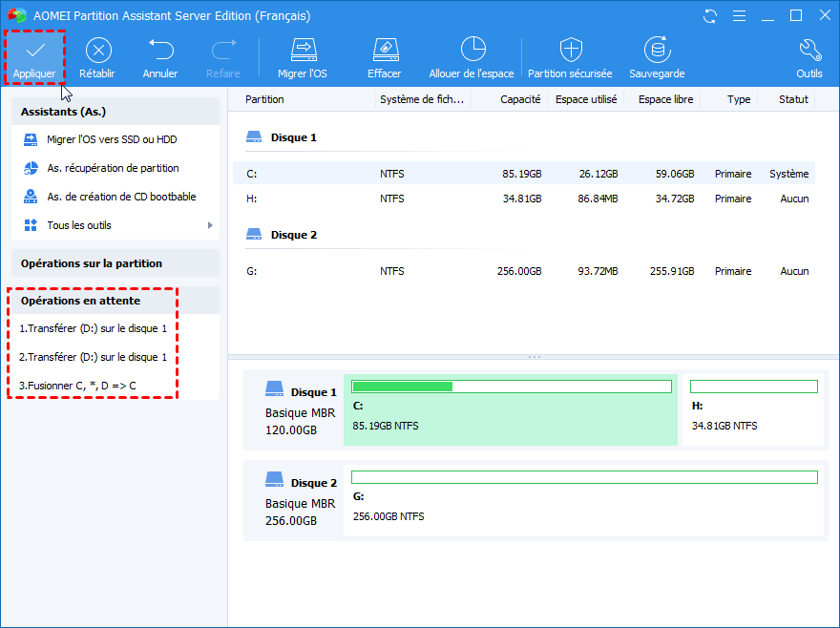Start As. récupération de partition wizard
This screenshot has height=628, width=840.
(113, 168)
